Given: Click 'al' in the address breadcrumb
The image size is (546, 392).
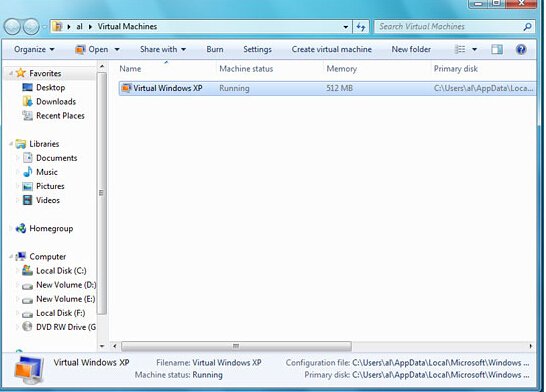Looking at the screenshot, I should [79, 27].
